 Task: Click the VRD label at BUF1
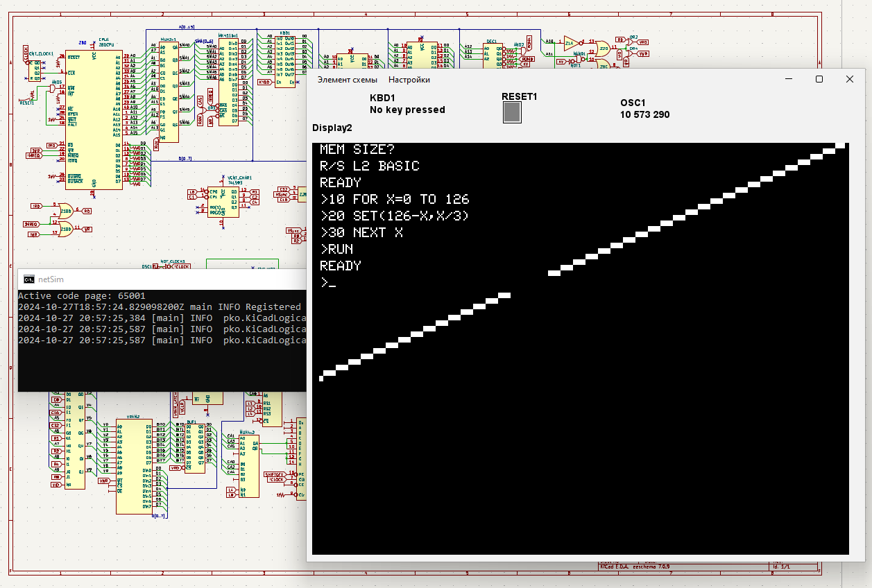pos(176,468)
